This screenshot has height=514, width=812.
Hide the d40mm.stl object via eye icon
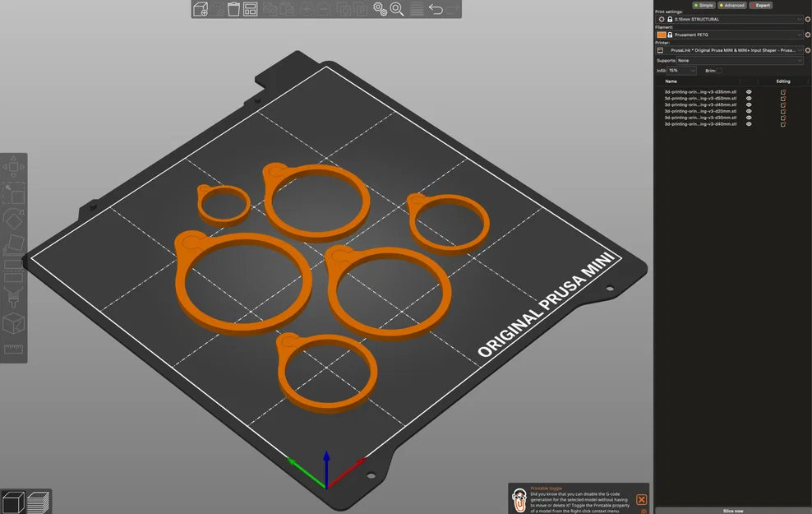coord(749,124)
